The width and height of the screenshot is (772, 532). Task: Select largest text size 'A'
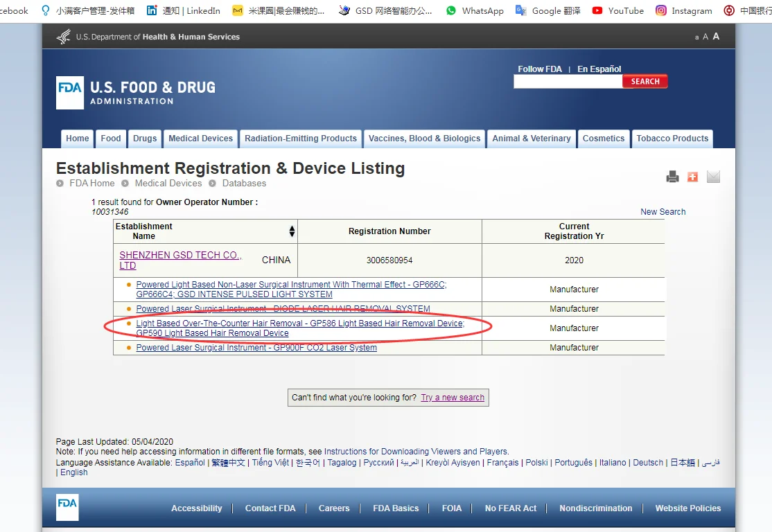click(x=716, y=37)
